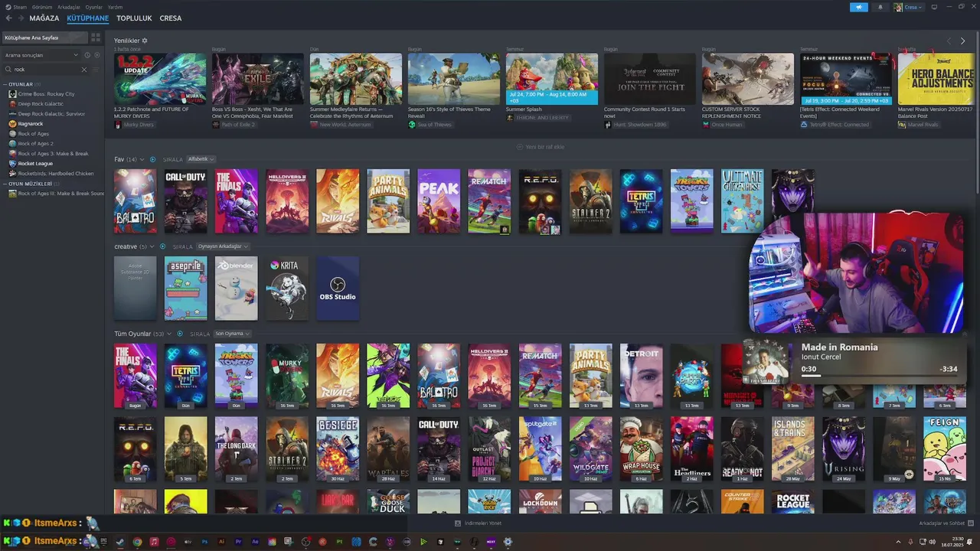Select Deep Rock Galactic: Survivor in sidebar

(52, 113)
